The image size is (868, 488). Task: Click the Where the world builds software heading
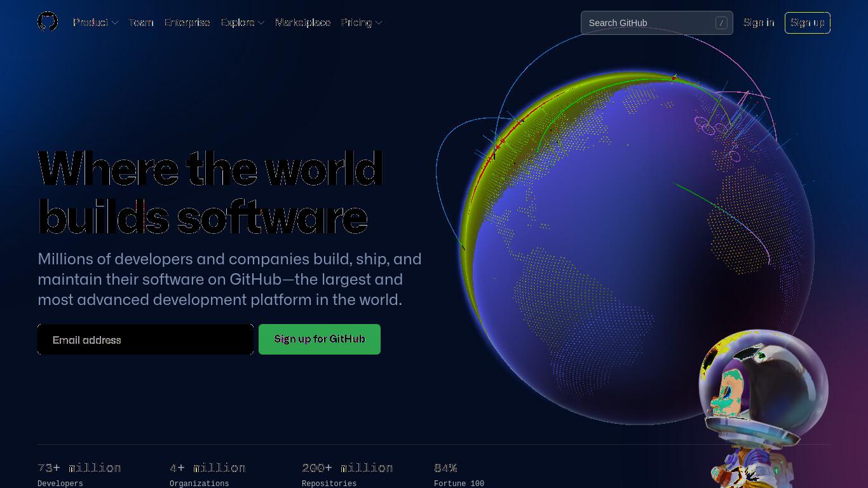tap(210, 193)
